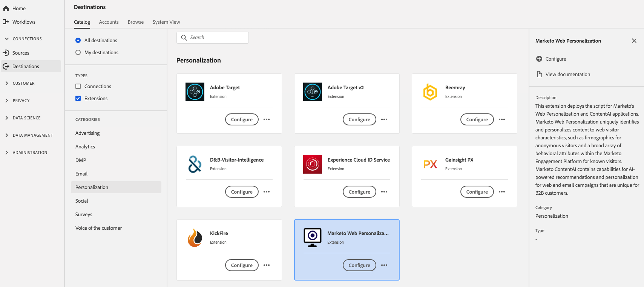Configure the Experience Cloud ID Service
The image size is (644, 287).
pyautogui.click(x=359, y=192)
